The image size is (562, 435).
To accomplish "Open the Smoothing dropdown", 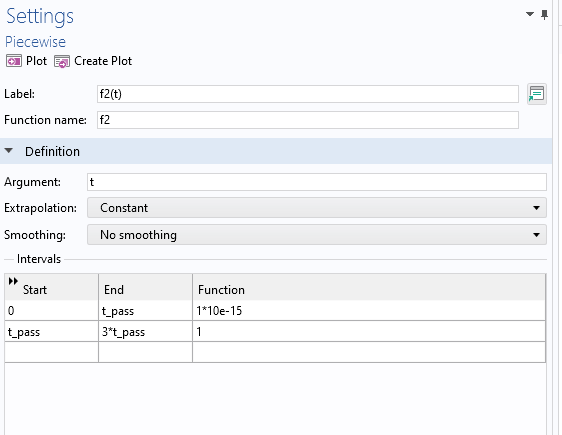I will 317,235.
